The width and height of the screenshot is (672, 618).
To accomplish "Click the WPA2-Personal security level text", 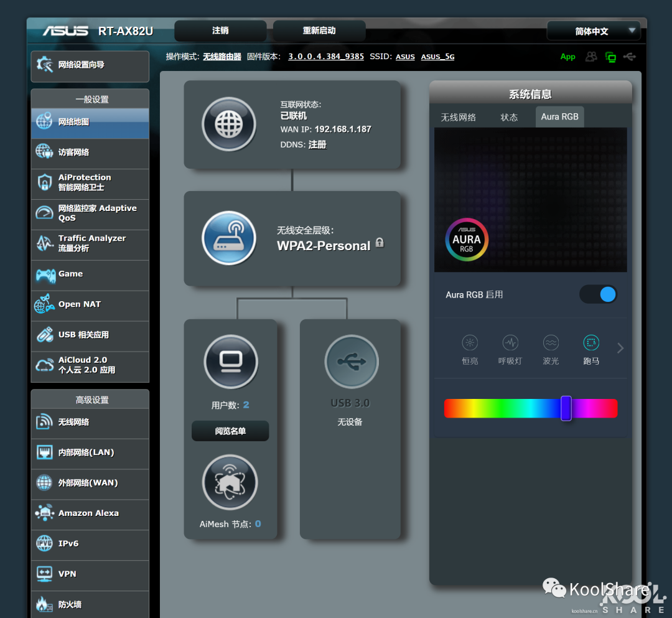I will click(324, 246).
